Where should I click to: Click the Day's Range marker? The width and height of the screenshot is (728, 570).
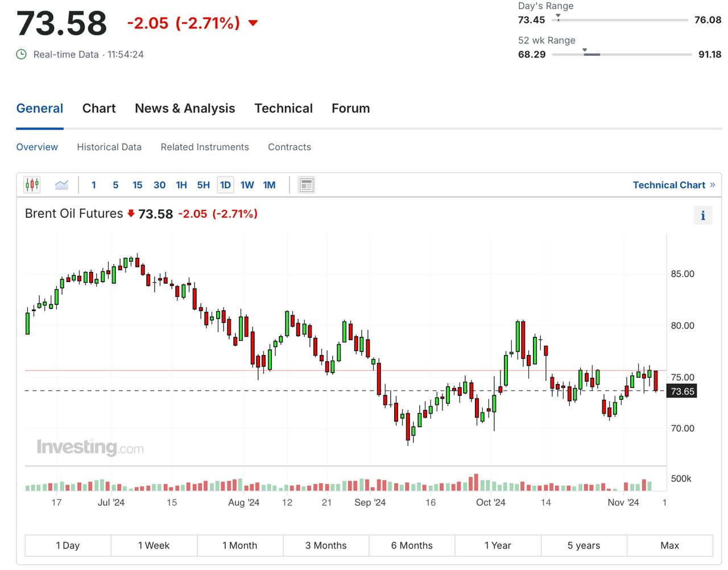(x=558, y=17)
